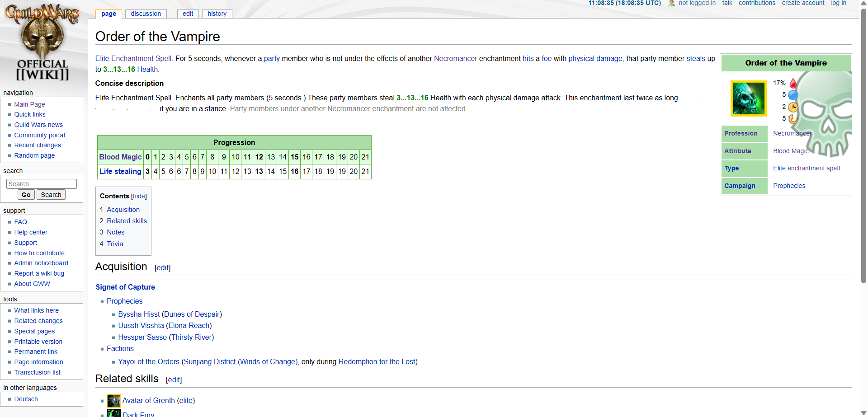Jump to Notes in Contents
868x417 pixels.
[x=116, y=232]
